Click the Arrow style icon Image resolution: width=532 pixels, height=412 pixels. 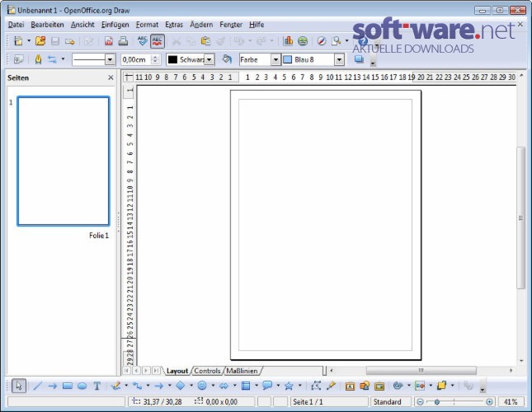[x=52, y=59]
